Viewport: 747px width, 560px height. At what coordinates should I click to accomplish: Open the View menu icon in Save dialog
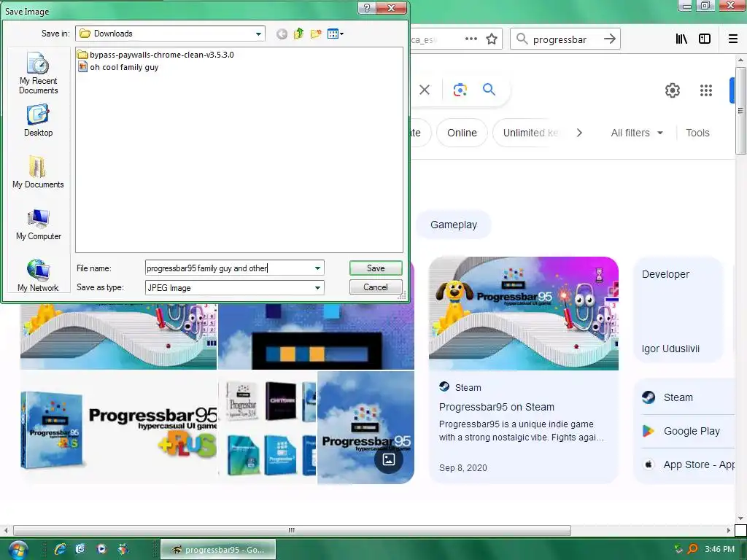(335, 34)
